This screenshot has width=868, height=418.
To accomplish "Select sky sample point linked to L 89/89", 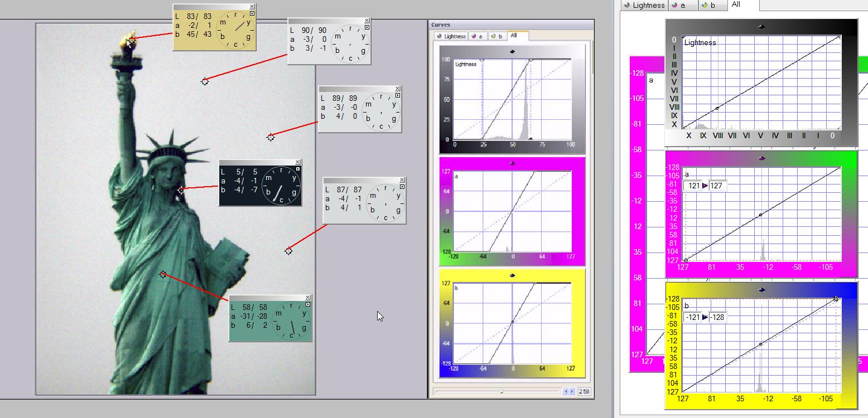I will (x=271, y=137).
